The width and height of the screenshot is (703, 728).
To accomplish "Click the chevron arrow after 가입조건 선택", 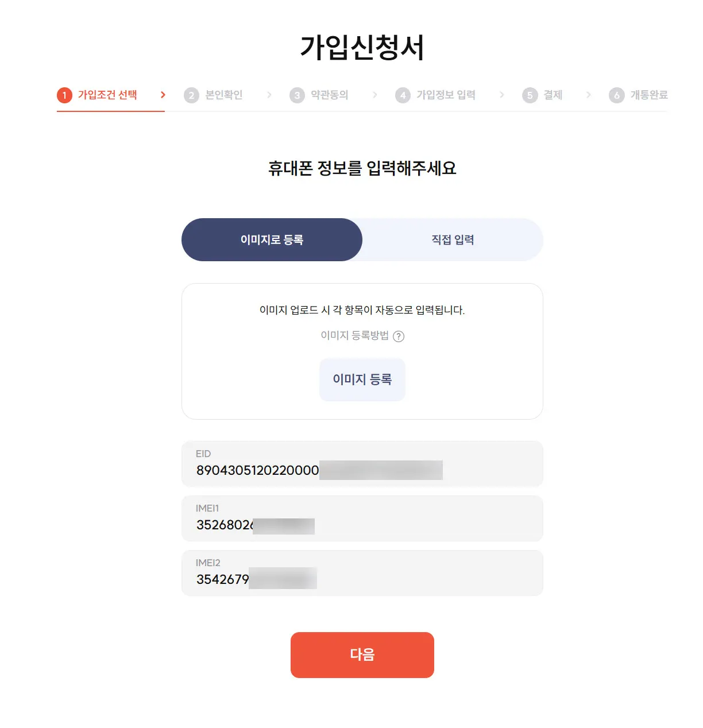I will pyautogui.click(x=163, y=95).
